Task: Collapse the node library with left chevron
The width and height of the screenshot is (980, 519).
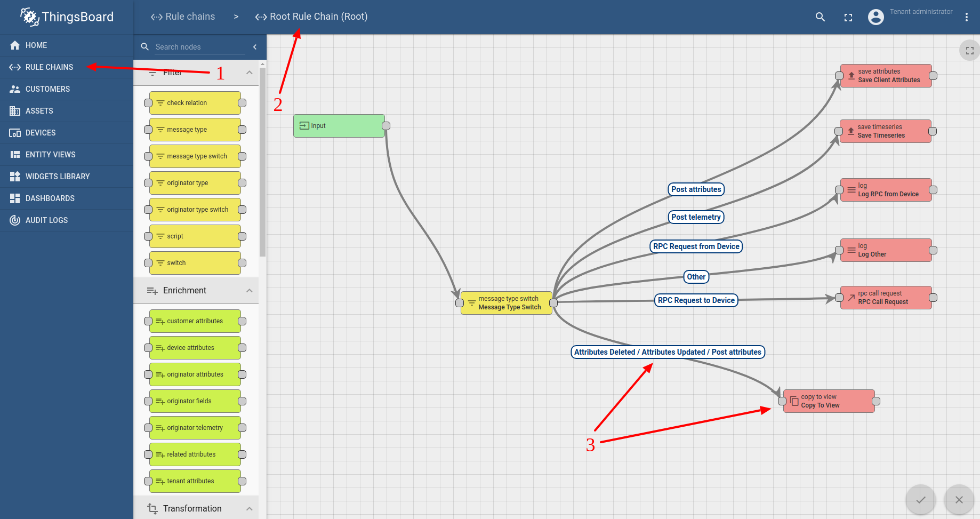Action: tap(255, 47)
